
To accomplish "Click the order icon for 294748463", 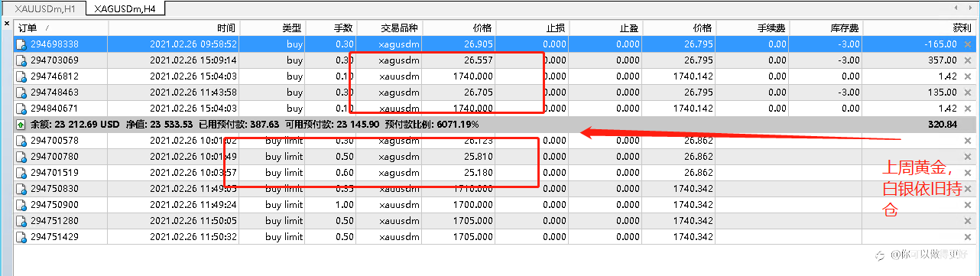I will coord(21,93).
